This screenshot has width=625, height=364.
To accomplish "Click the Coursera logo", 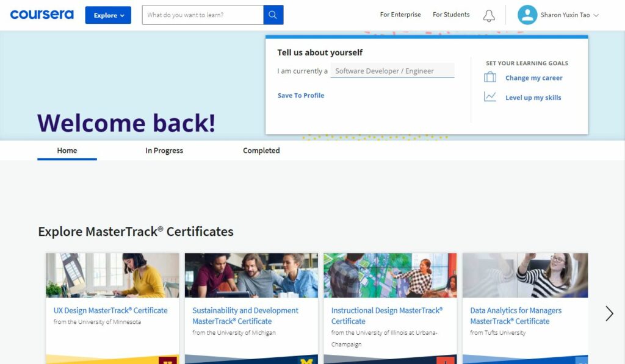I will pos(42,15).
